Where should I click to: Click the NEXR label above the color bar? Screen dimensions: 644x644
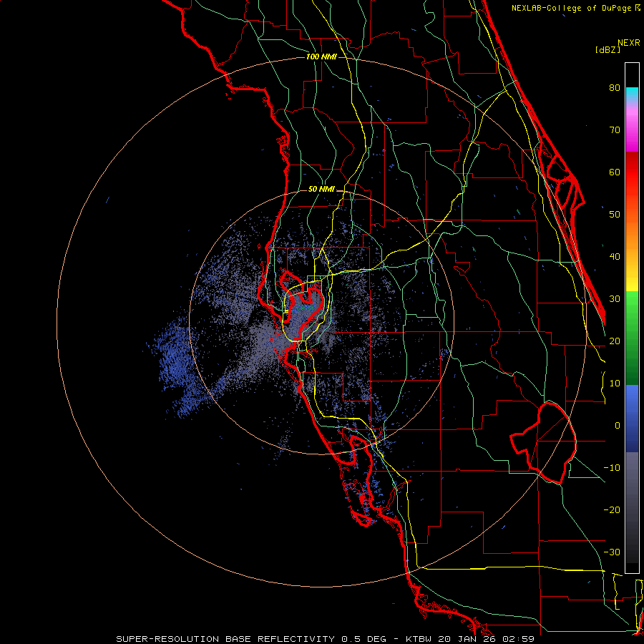coord(629,43)
